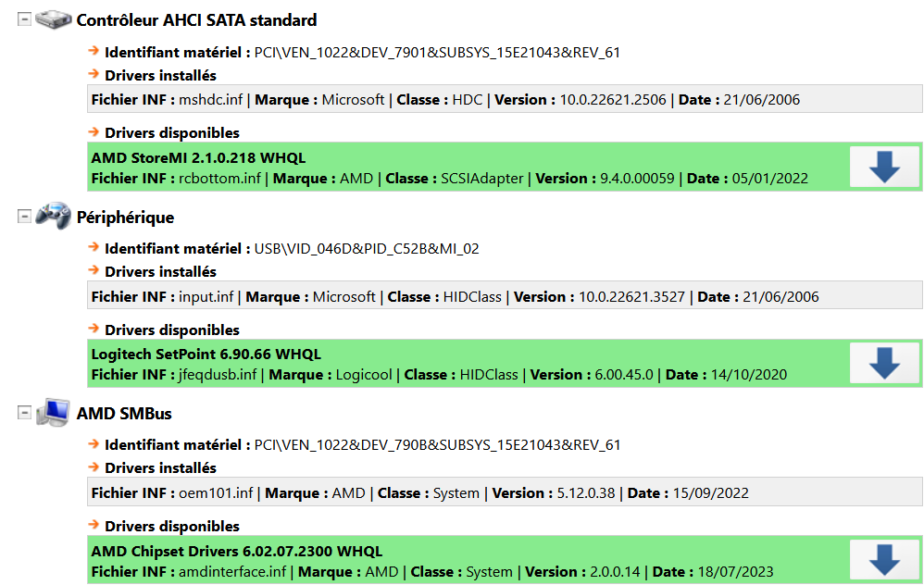Click hardware ID USB\VID_046D&PID_C52B&MI_02
Image resolution: width=924 pixels, height=585 pixels.
click(x=366, y=249)
